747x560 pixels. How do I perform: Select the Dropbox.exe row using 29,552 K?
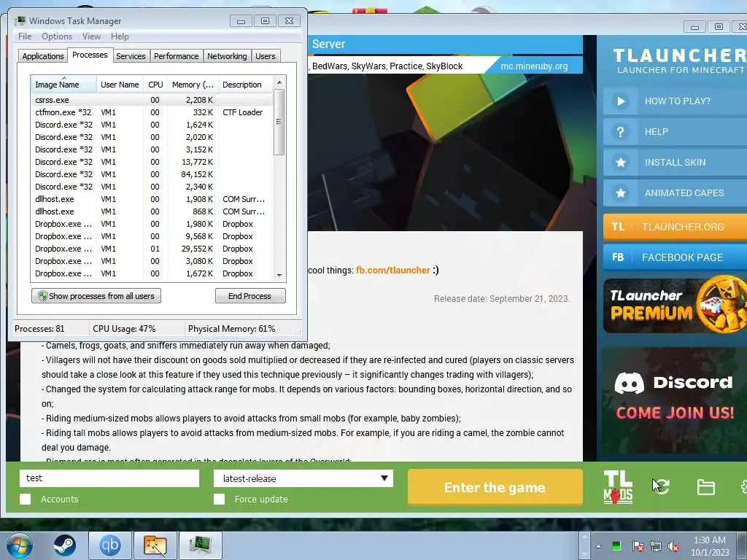click(x=152, y=249)
